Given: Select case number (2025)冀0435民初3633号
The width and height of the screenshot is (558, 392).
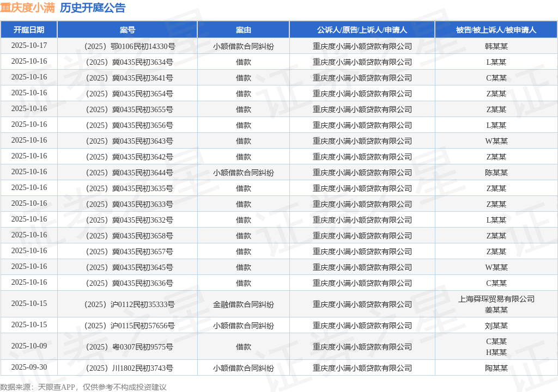Looking at the screenshot, I should pyautogui.click(x=128, y=204).
